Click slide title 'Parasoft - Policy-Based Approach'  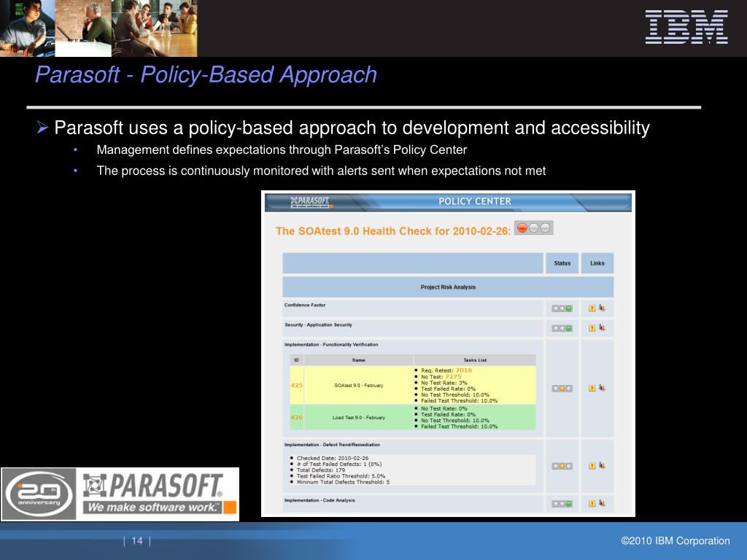(x=206, y=75)
